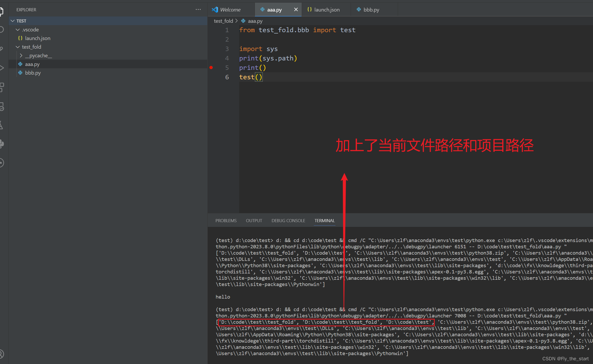Click the aaa.py breadcrumb item
Viewport: 593px width, 364px height.
[x=255, y=21]
